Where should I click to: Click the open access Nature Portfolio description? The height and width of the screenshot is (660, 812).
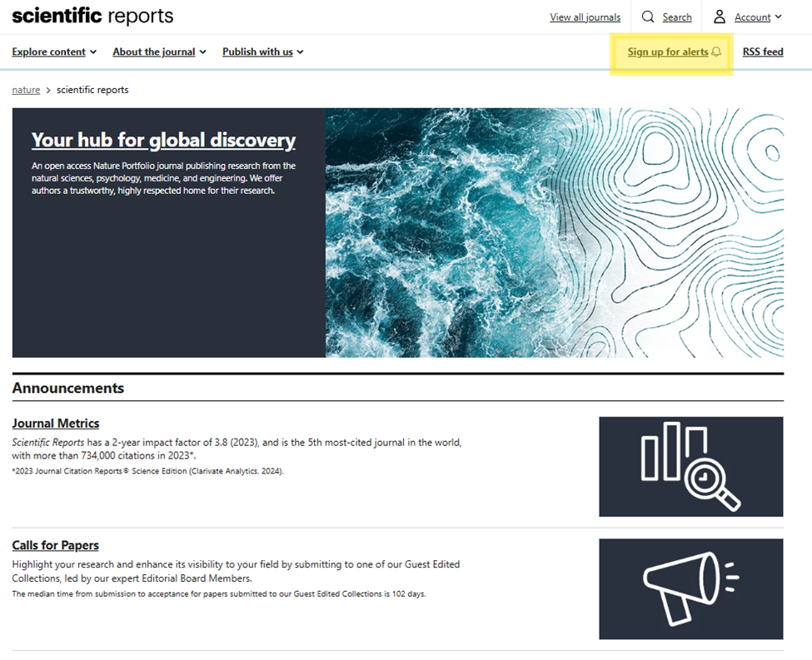tap(163, 178)
